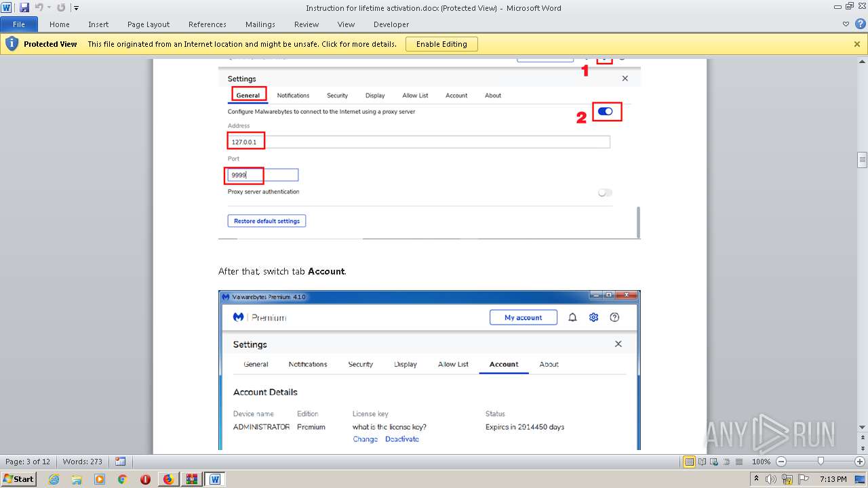Show hidden system tray icons
The height and width of the screenshot is (488, 868).
pyautogui.click(x=756, y=479)
